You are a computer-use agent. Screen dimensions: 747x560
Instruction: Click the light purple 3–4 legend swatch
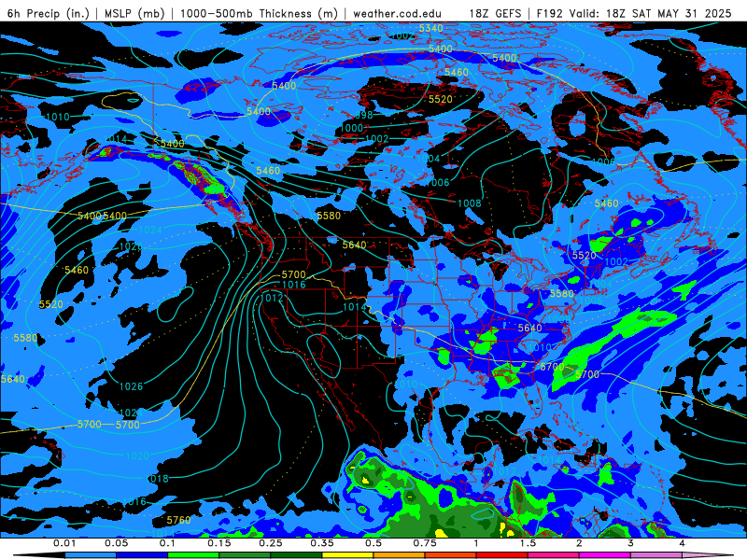click(x=656, y=555)
